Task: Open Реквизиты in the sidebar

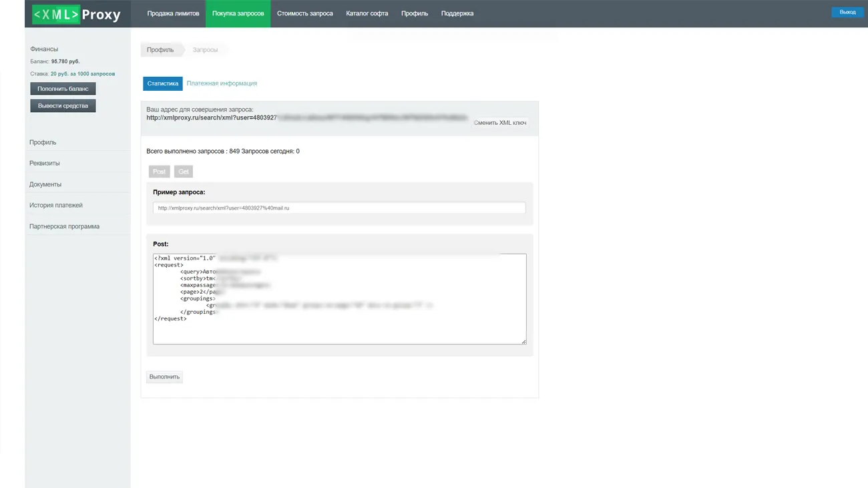Action: [x=44, y=164]
